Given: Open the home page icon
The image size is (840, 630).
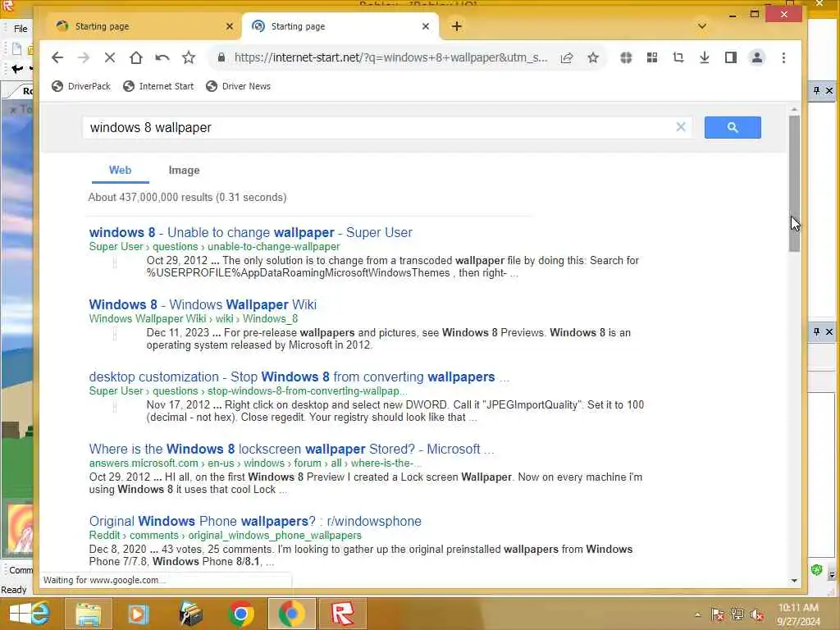Looking at the screenshot, I should click(136, 57).
